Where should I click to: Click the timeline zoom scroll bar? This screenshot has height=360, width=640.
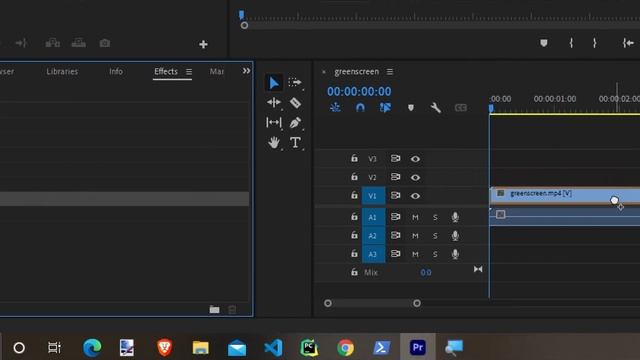point(372,303)
